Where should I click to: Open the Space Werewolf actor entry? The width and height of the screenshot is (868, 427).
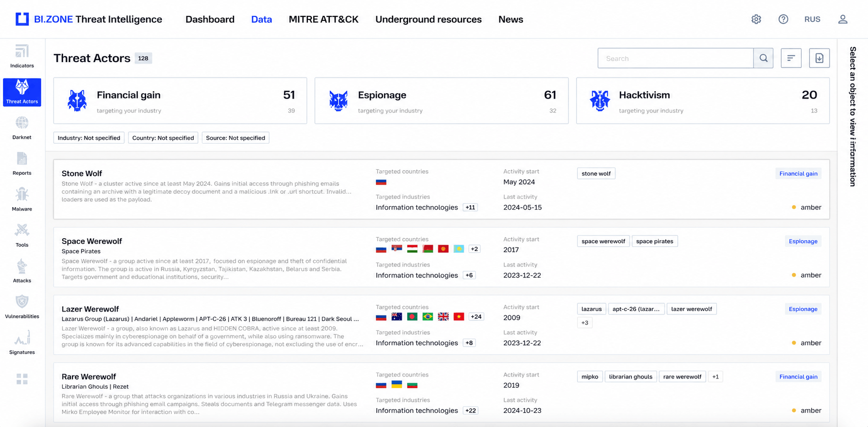coord(442,257)
